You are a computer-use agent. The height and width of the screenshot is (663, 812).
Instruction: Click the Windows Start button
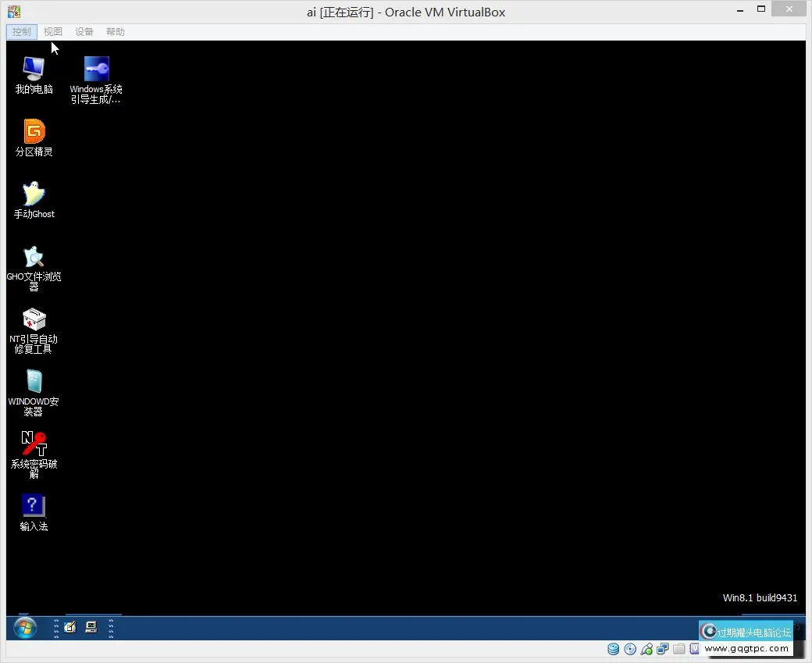[x=24, y=628]
